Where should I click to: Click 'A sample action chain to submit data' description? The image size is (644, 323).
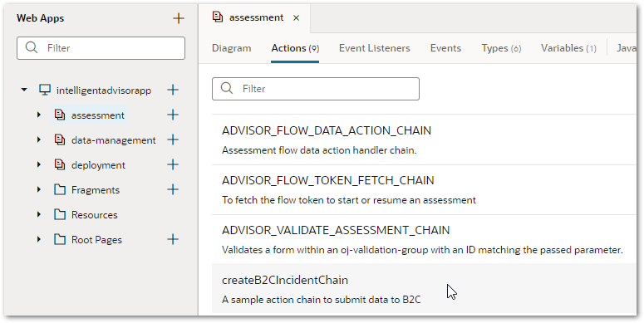(322, 300)
